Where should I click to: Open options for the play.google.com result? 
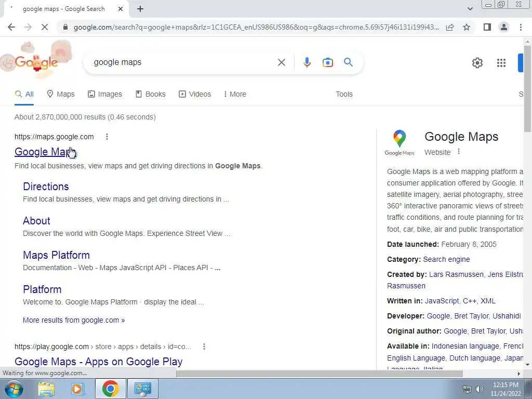coord(204,347)
